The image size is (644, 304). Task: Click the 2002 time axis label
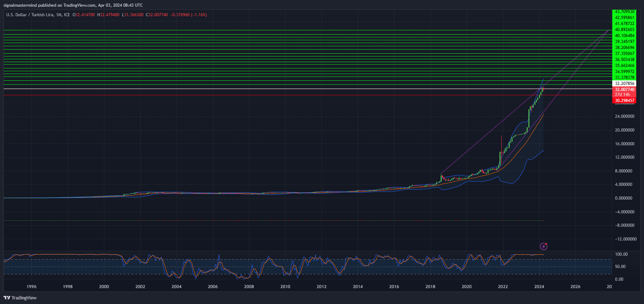point(140,287)
